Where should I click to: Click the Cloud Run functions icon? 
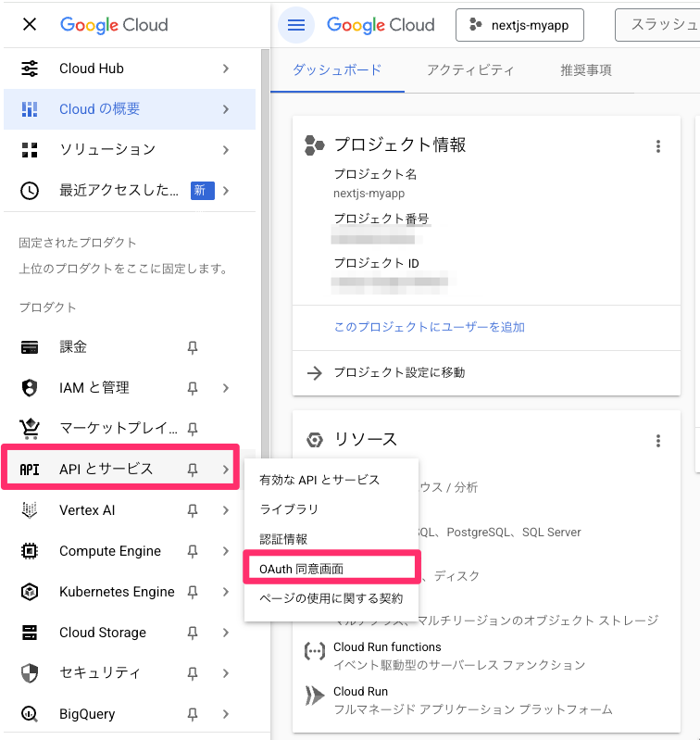314,651
